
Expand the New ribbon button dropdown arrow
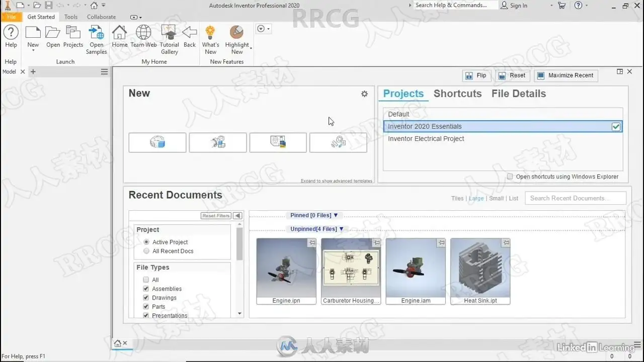point(33,51)
